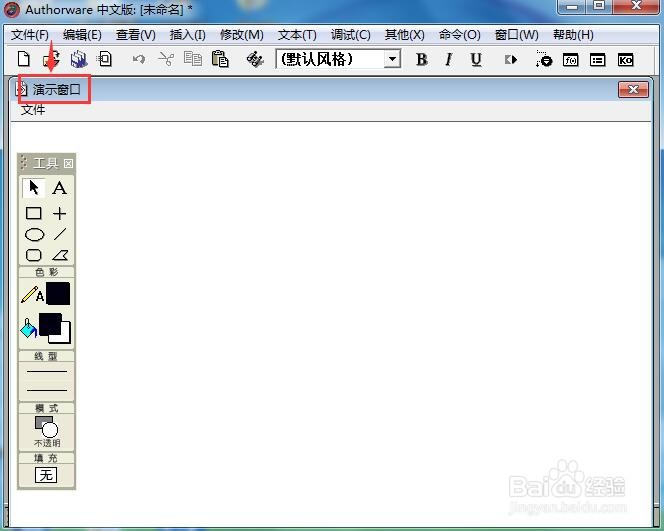
Task: Select the straight line plus tool
Action: pos(59,213)
